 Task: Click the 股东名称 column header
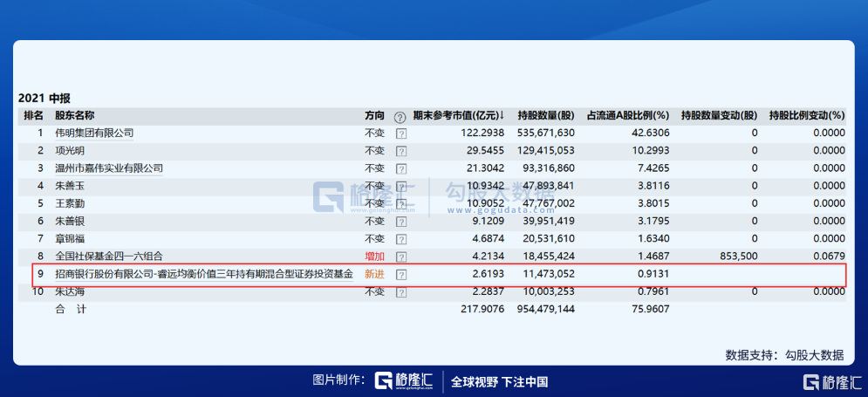pos(75,116)
